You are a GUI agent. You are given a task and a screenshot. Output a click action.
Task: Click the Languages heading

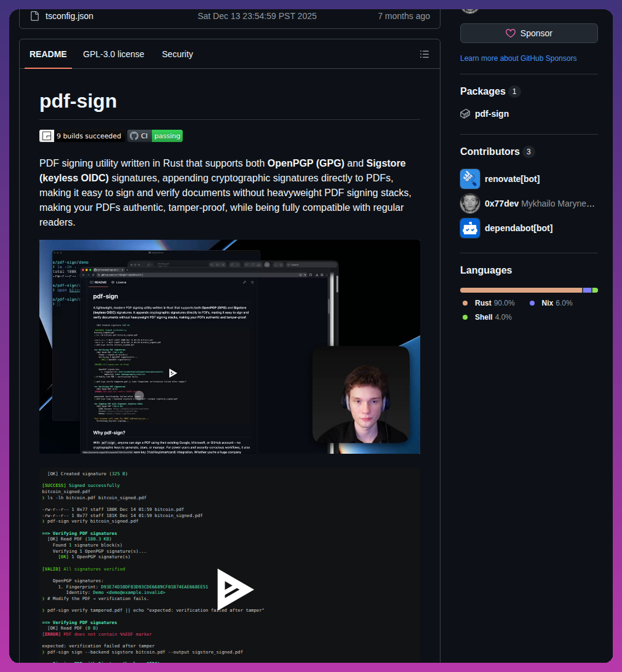[486, 271]
